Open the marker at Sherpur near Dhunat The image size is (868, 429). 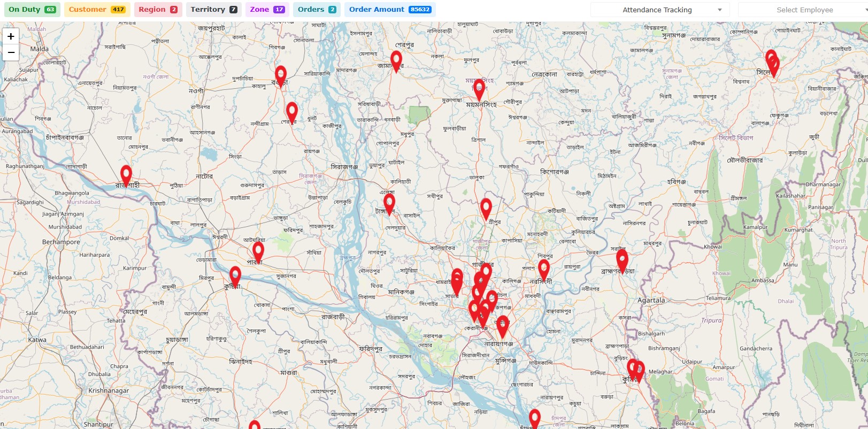(292, 113)
